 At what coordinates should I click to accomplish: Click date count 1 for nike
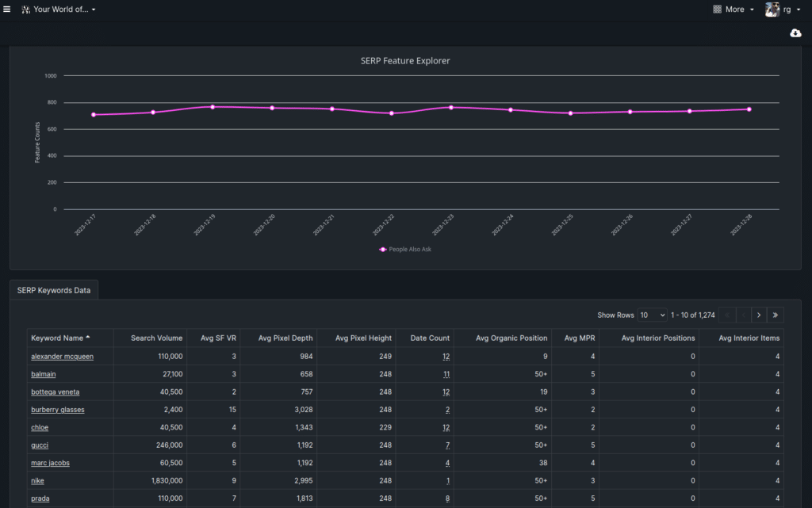coord(448,480)
